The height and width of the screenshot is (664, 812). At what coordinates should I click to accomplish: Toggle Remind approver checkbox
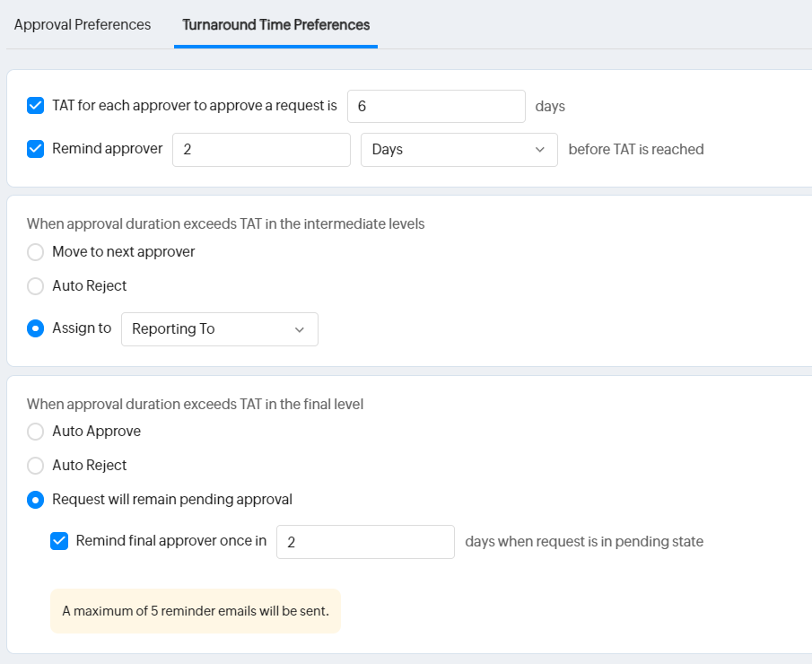click(36, 149)
